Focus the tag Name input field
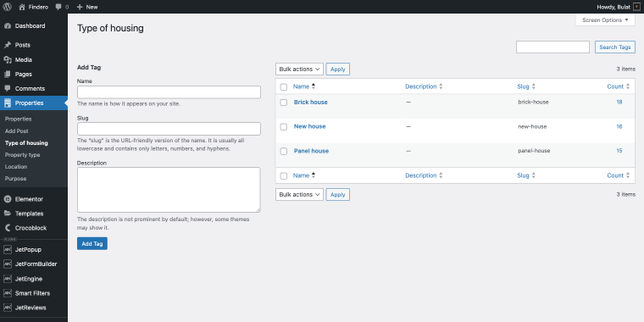 [x=169, y=92]
